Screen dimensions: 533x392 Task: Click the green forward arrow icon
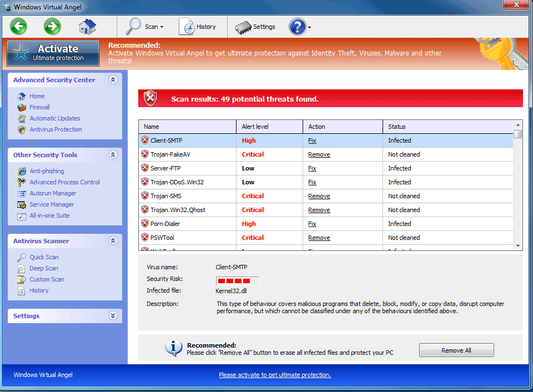click(x=52, y=26)
